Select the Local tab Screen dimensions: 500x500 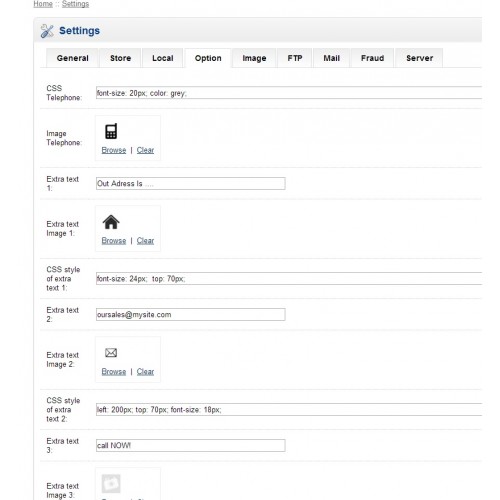[x=163, y=58]
